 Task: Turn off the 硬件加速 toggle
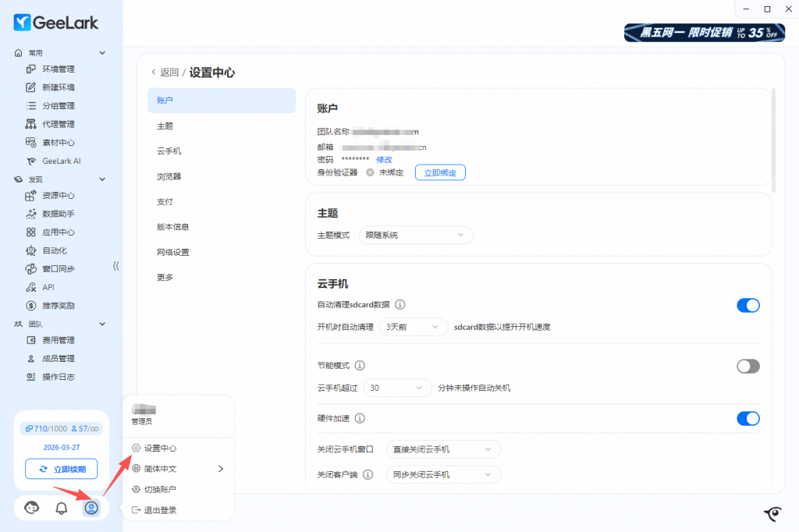point(748,419)
